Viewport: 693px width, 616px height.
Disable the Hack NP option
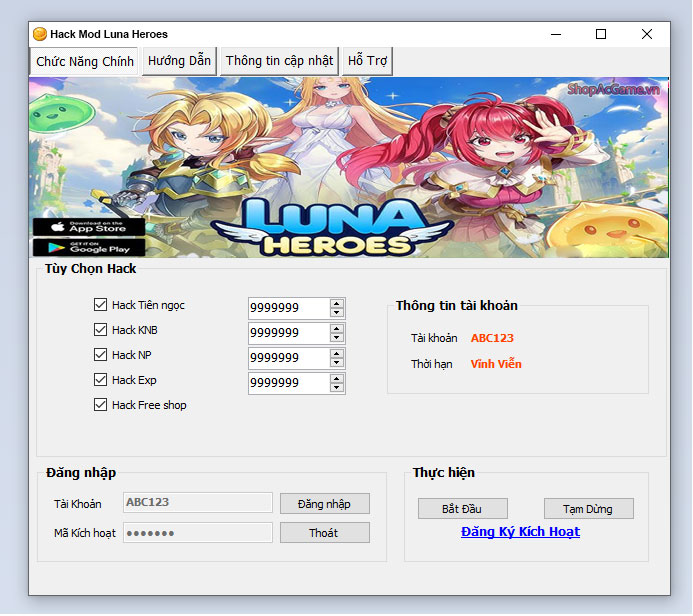coord(100,354)
